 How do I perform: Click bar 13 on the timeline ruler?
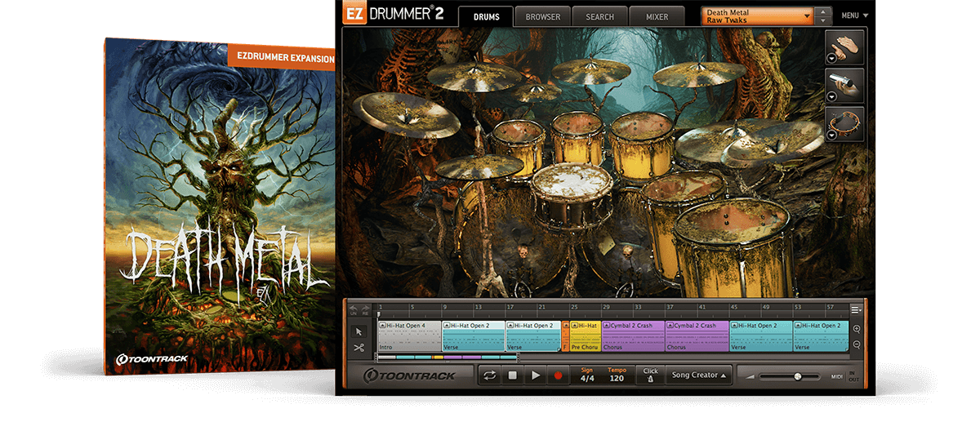[479, 308]
